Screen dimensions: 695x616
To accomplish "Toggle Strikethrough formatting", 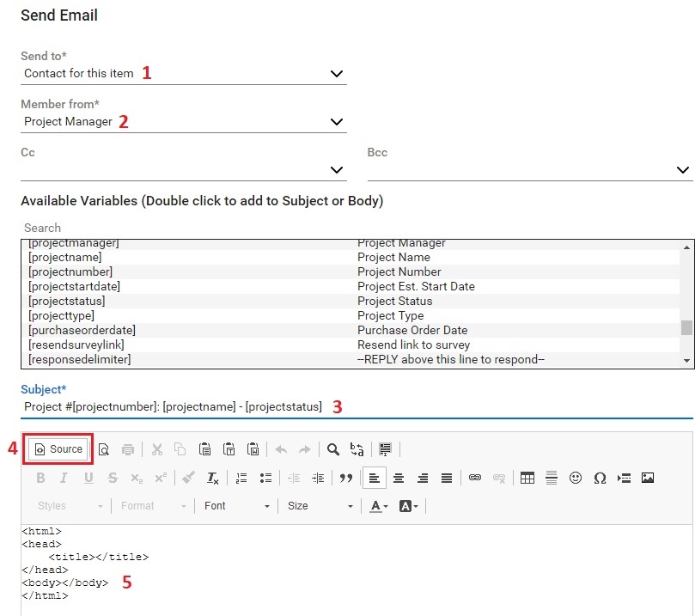I will (x=113, y=478).
